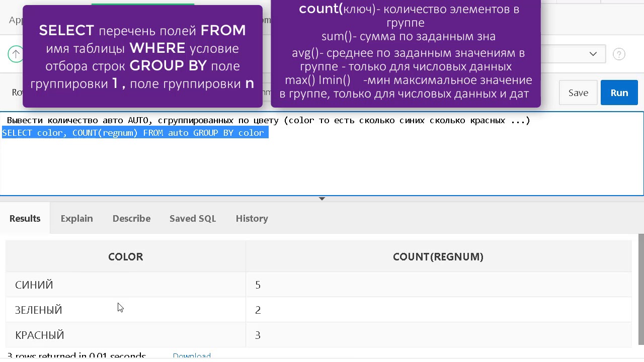Image resolution: width=644 pixels, height=362 pixels.
Task: Click the Download link below results
Action: coord(192,355)
